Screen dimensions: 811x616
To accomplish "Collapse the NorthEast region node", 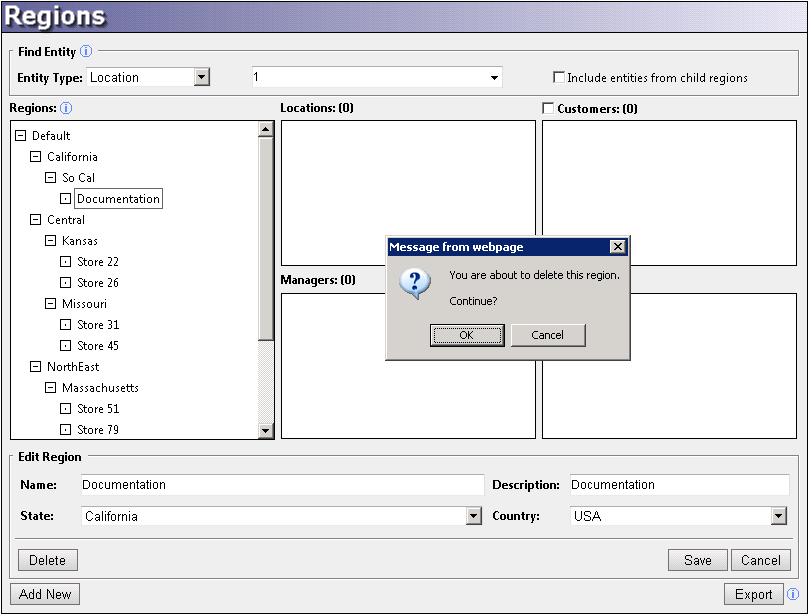I will pos(36,367).
